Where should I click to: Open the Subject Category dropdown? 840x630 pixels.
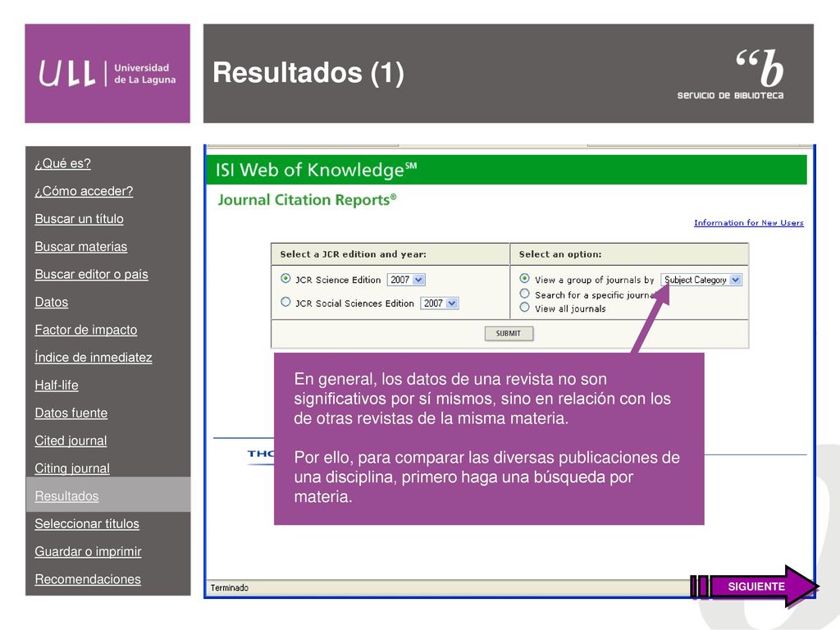[x=701, y=280]
